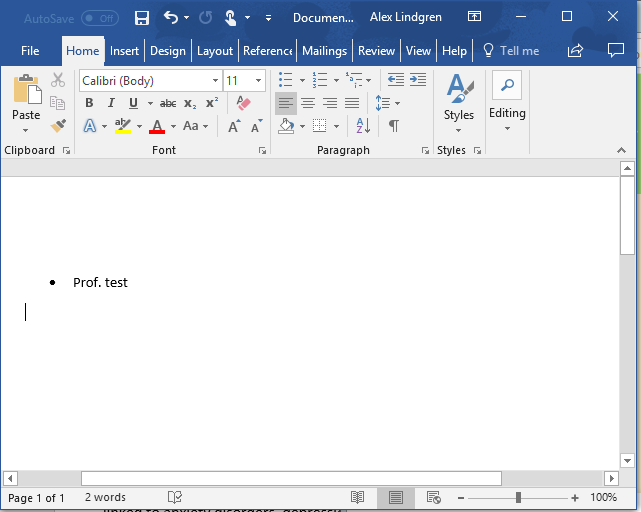This screenshot has height=512, width=641.
Task: Click Page 1 of 1 status
Action: click(36, 498)
